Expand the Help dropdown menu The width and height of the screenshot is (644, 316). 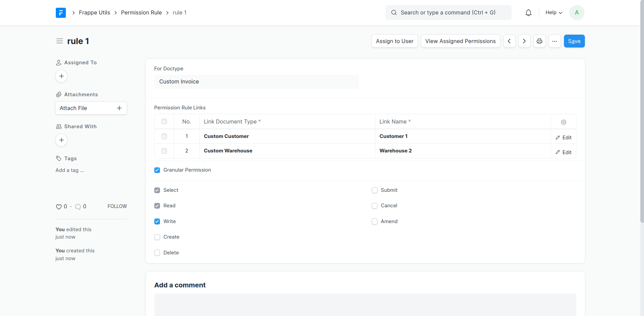point(554,13)
